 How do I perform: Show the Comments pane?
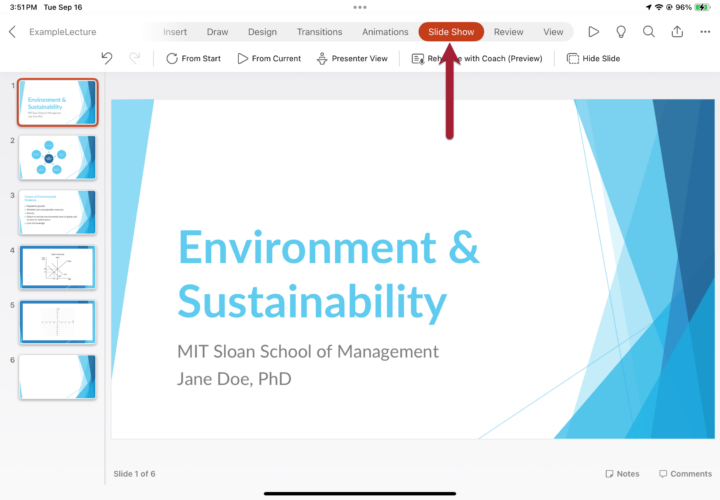click(685, 474)
